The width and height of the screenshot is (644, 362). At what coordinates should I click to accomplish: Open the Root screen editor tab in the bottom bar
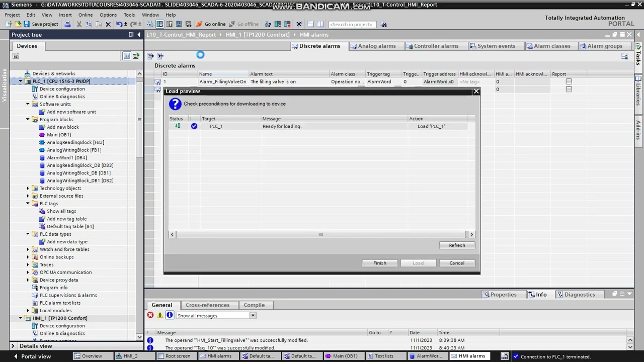[x=174, y=356]
